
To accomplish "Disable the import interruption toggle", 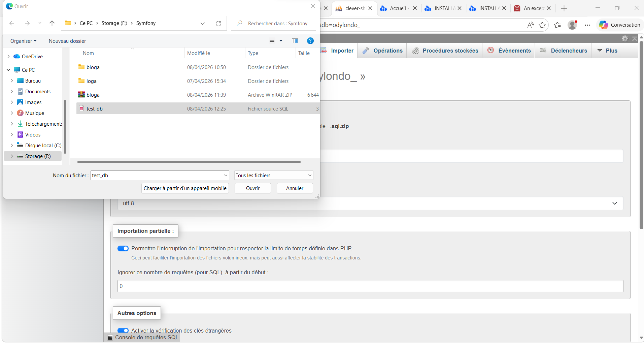I will pyautogui.click(x=123, y=249).
